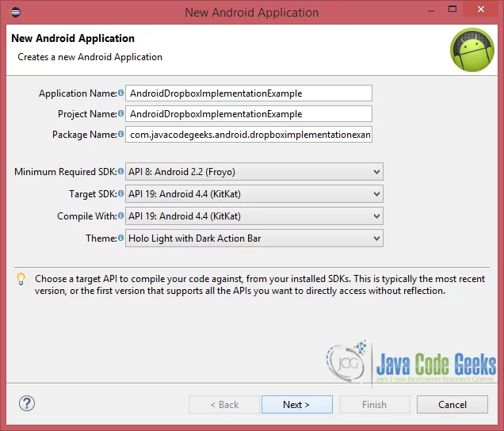
Task: Click the Package Name text field
Action: click(249, 135)
